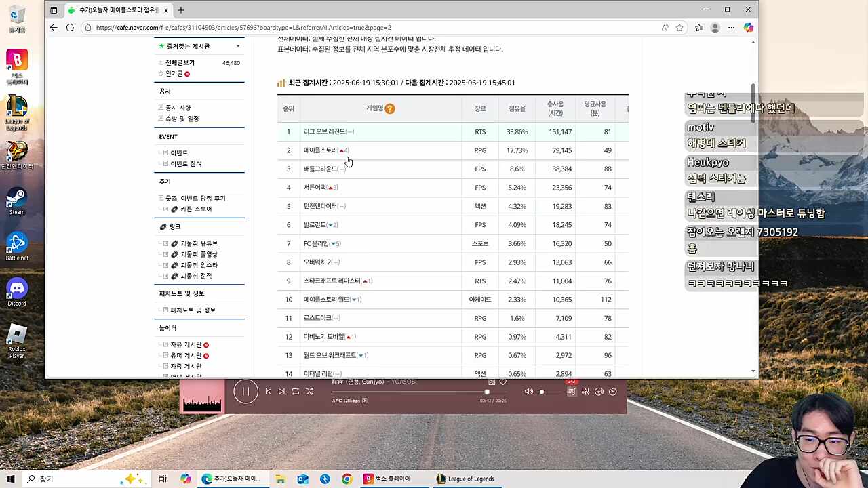Change the AAC 128kbps audio quality
This screenshot has width=868, height=488.
coord(350,401)
